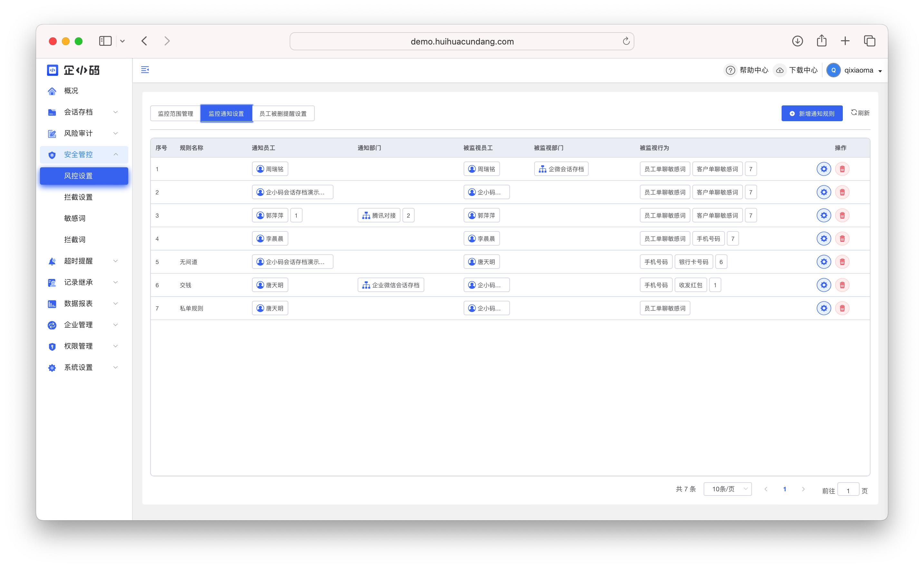Collapse the sidebar with the menu fold icon
Image resolution: width=924 pixels, height=568 pixels.
pyautogui.click(x=145, y=70)
